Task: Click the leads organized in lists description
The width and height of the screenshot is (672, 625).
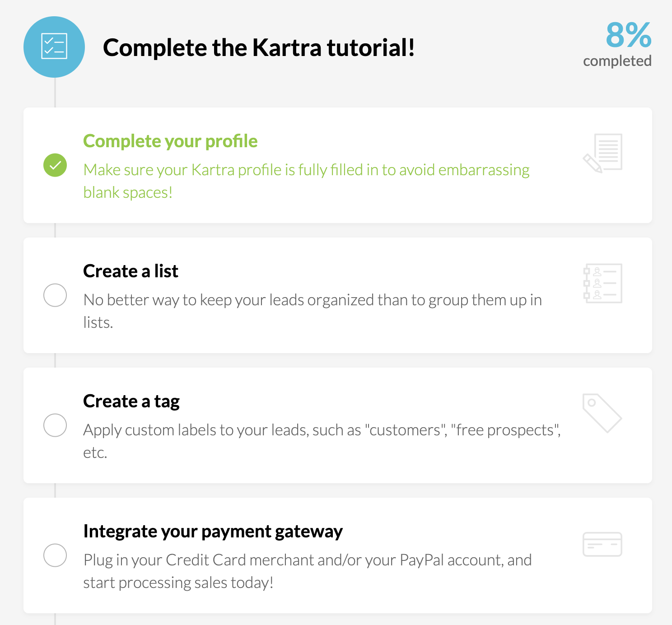Action: [313, 311]
